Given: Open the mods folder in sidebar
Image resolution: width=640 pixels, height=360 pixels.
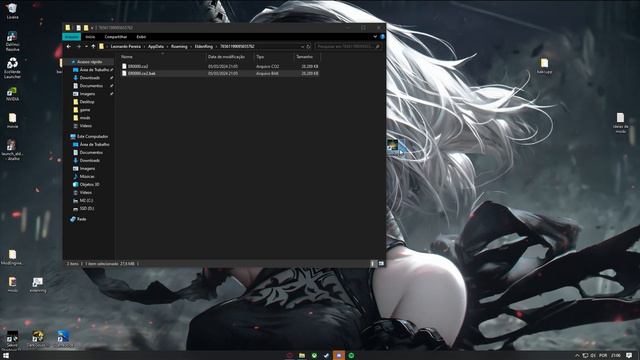Looking at the screenshot, I should (x=85, y=118).
